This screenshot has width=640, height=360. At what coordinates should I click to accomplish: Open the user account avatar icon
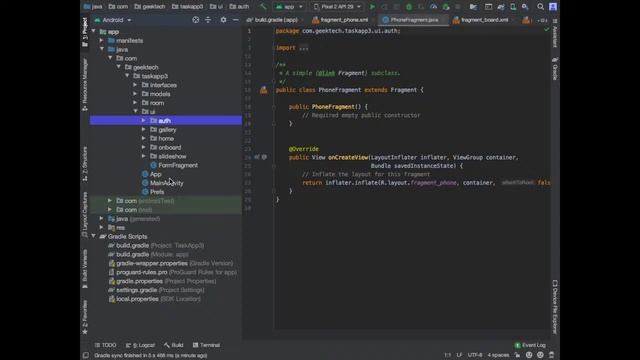tap(553, 7)
